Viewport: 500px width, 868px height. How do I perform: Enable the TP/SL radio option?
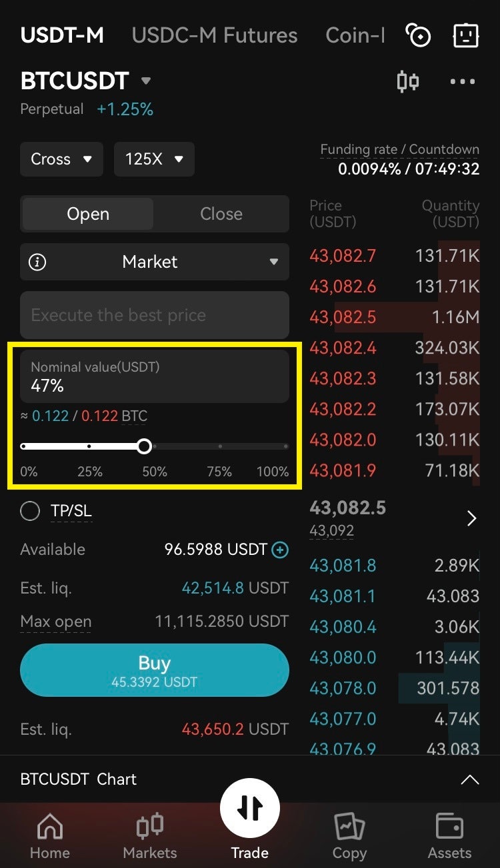(30, 511)
